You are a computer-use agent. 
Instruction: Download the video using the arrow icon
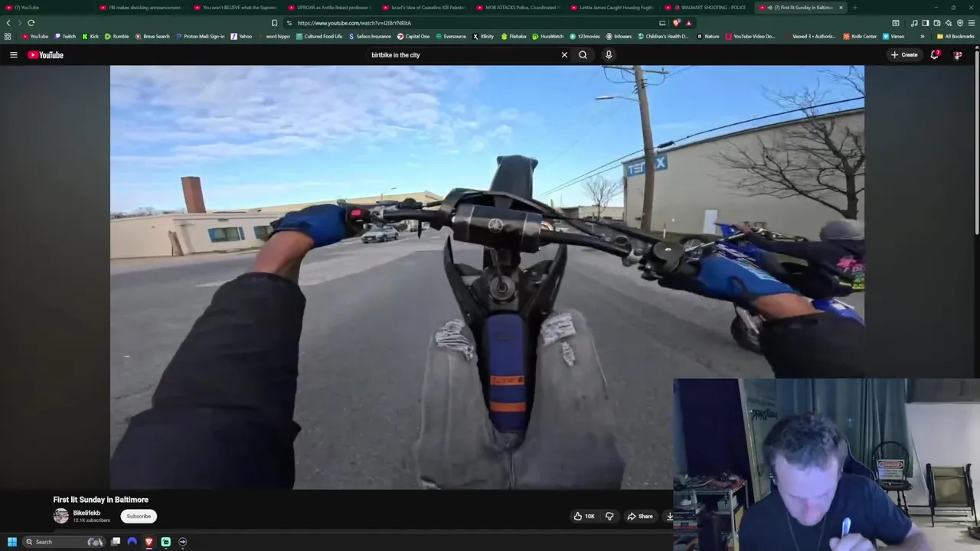[x=669, y=517]
